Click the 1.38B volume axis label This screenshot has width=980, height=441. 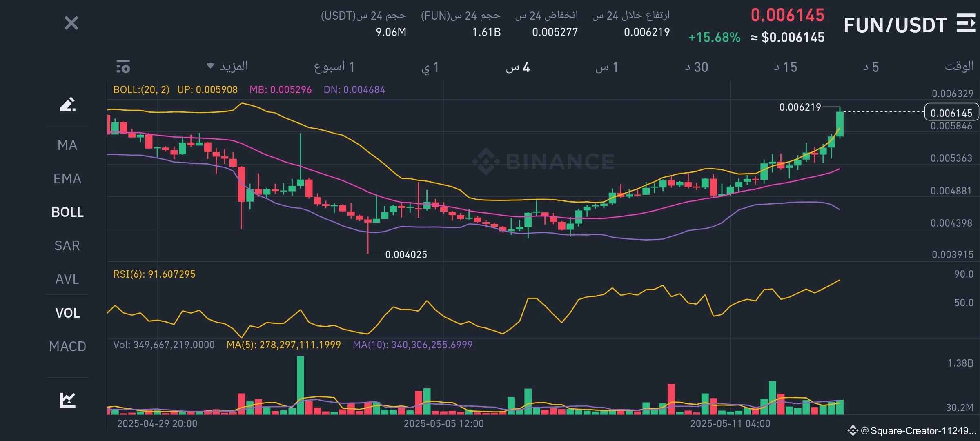[x=960, y=363]
